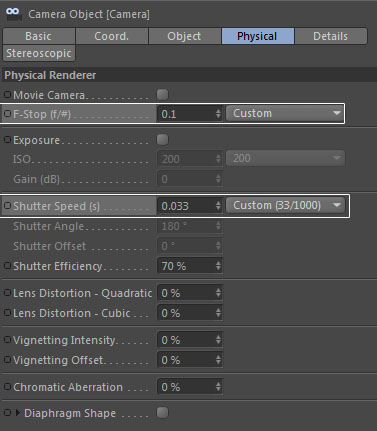377x431 pixels.
Task: Toggle the Exposure checkbox
Action: (x=163, y=140)
